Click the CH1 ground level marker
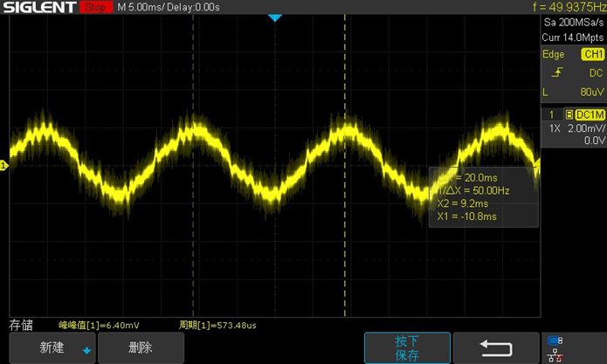 pos(3,165)
